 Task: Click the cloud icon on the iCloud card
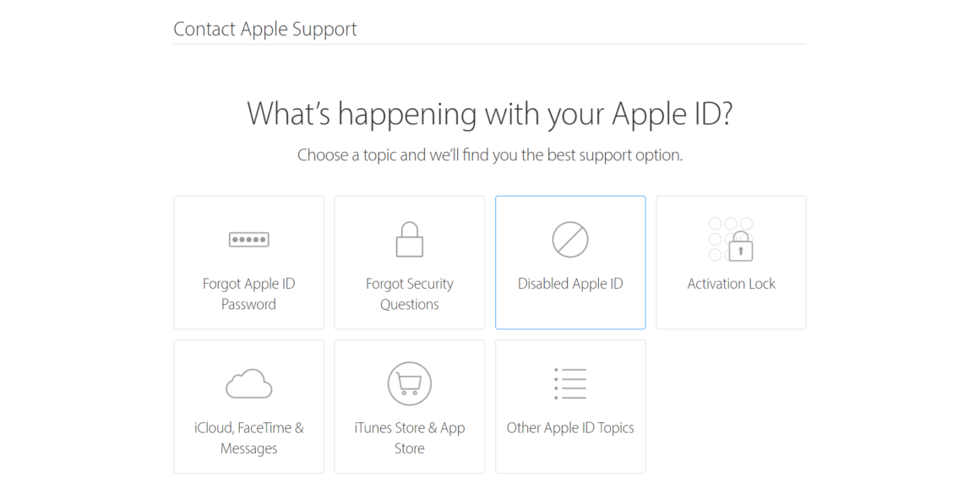(x=248, y=382)
